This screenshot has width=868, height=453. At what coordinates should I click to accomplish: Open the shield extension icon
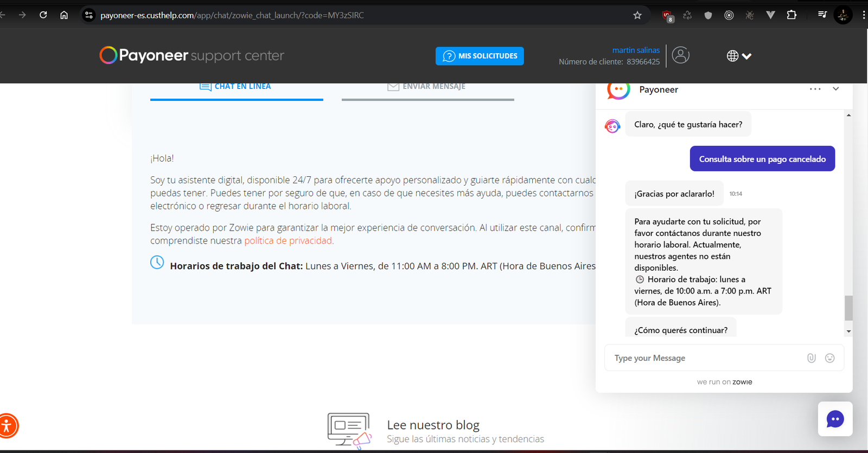coord(708,15)
